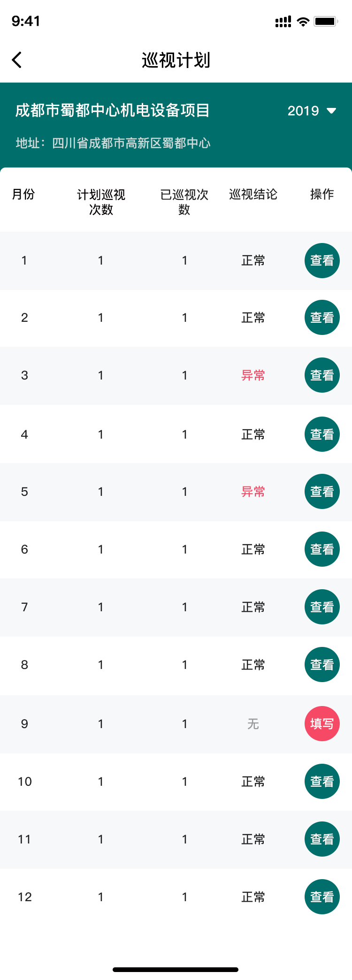
Task: View month 5 abnormal inspection
Action: [x=322, y=492]
